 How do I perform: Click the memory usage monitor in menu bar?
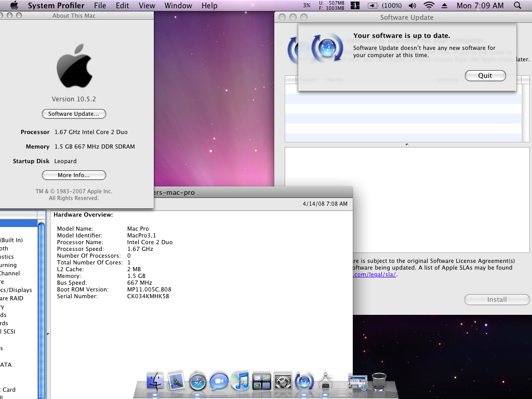331,5
